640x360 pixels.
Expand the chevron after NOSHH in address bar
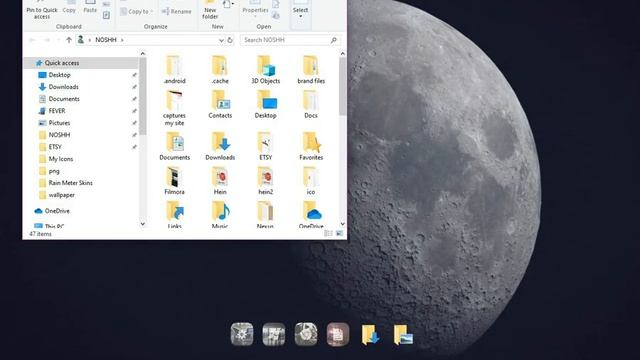[122, 40]
